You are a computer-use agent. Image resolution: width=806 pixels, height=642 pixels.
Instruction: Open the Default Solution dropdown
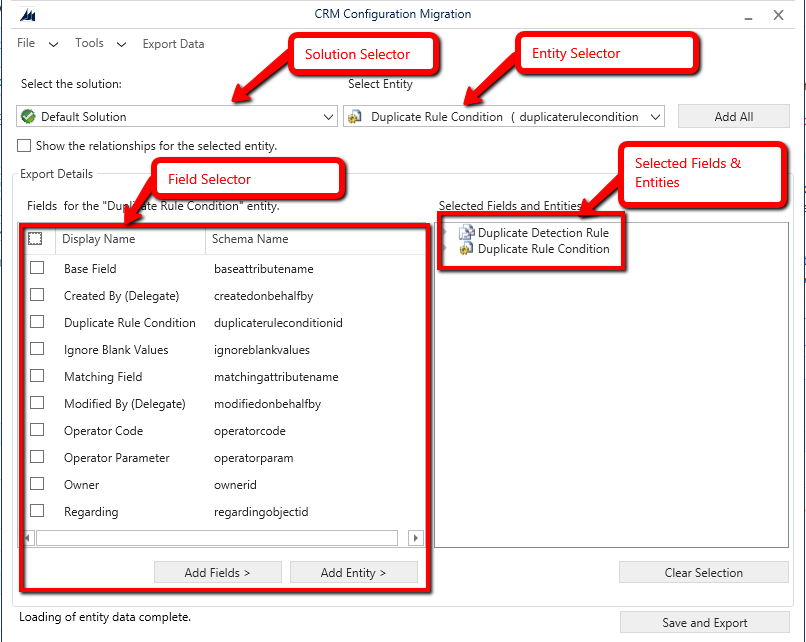point(329,117)
